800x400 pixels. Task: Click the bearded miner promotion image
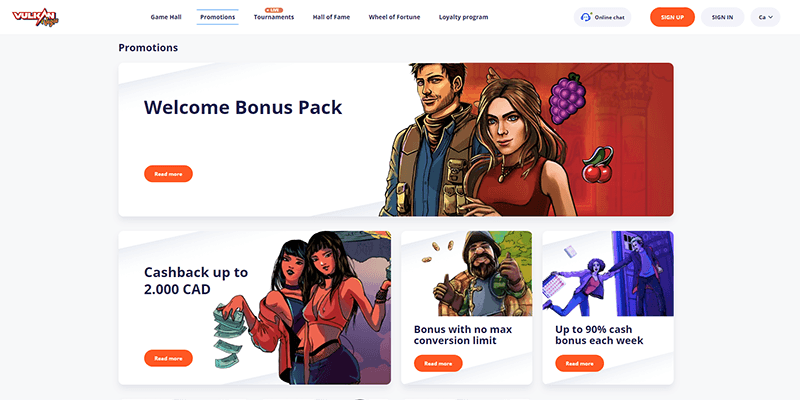tap(466, 273)
